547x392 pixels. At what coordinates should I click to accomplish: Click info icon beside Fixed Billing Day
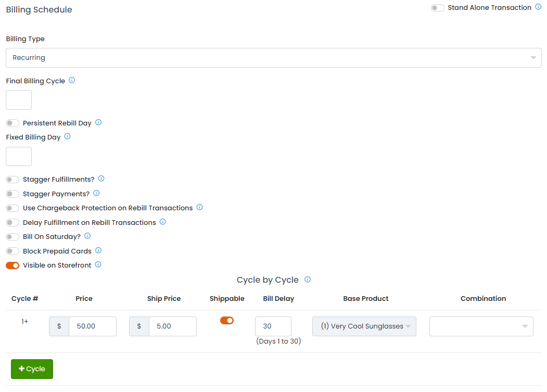pyautogui.click(x=67, y=137)
